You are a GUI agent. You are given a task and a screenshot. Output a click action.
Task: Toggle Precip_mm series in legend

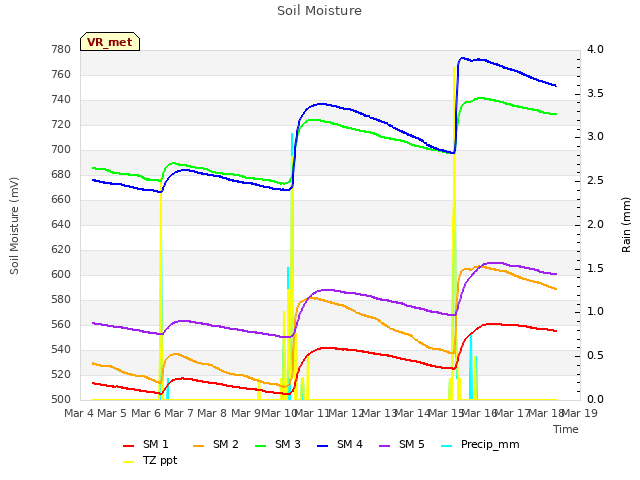pos(480,444)
